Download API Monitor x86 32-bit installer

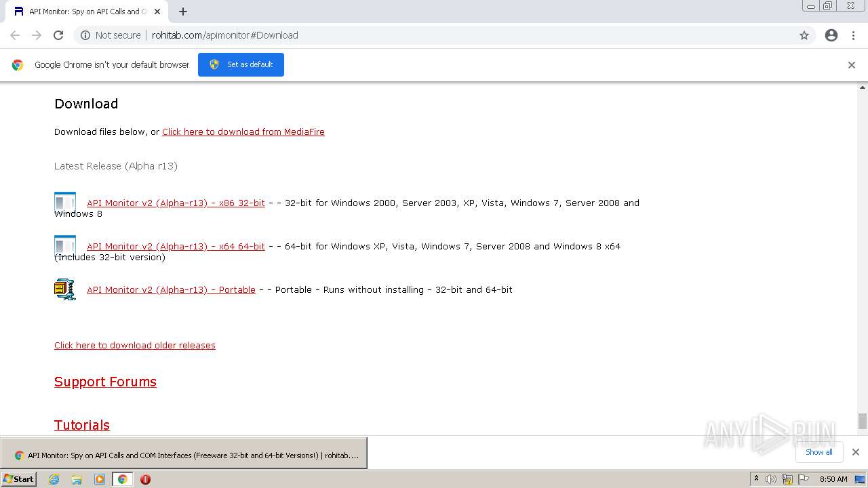[176, 203]
